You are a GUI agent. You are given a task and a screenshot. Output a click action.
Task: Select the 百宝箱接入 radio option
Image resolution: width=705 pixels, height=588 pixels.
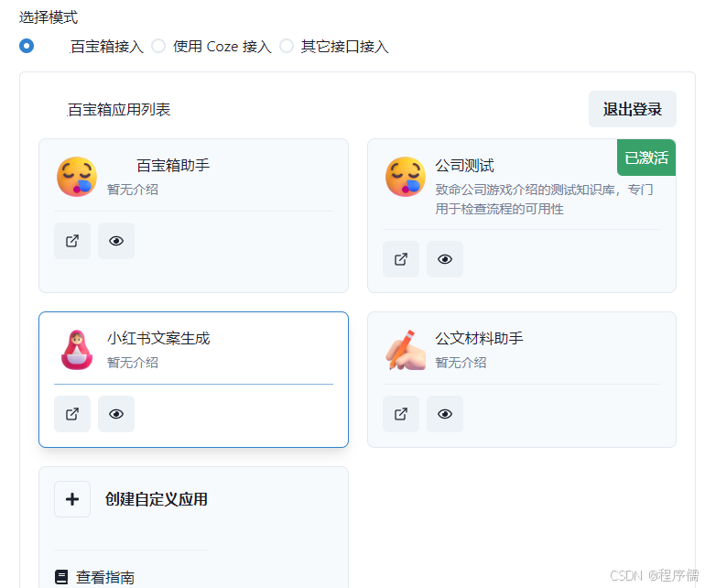click(27, 46)
